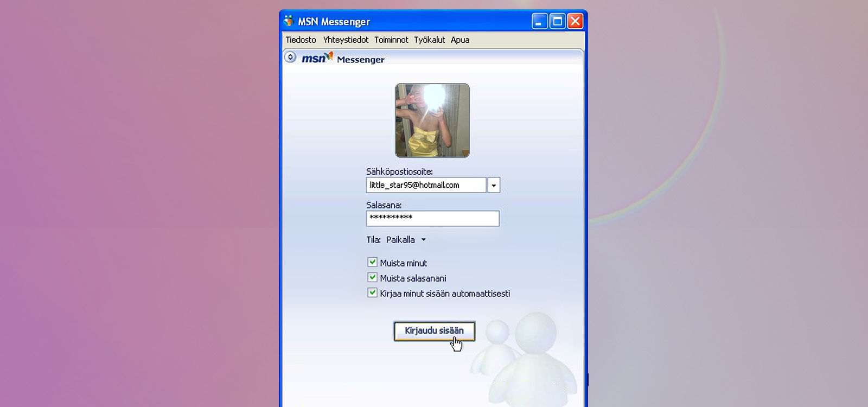
Task: Click into the Sähköpostiosoite email field
Action: (x=426, y=186)
